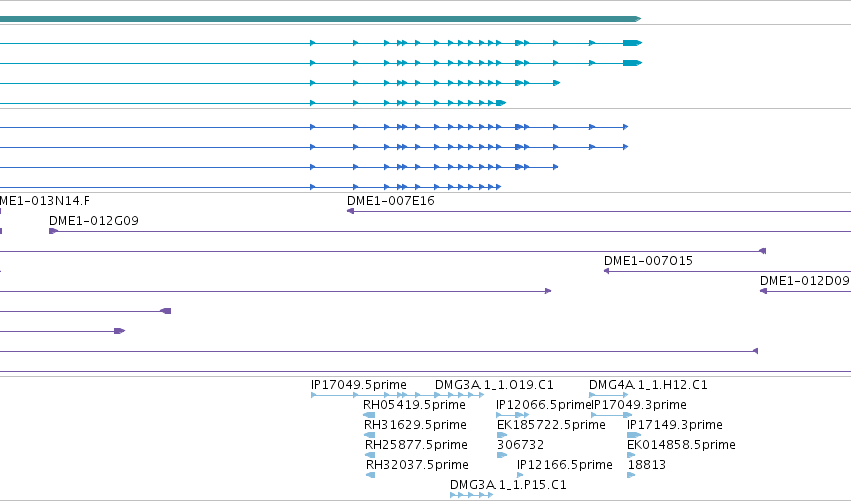The height and width of the screenshot is (501, 851).
Task: Select the DMG4A.1_1.H12.C1 label
Action: (648, 385)
